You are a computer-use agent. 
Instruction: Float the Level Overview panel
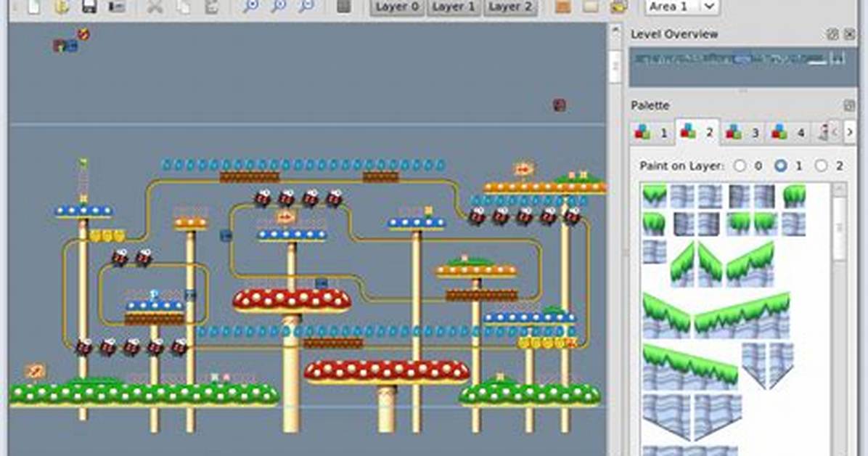[832, 34]
